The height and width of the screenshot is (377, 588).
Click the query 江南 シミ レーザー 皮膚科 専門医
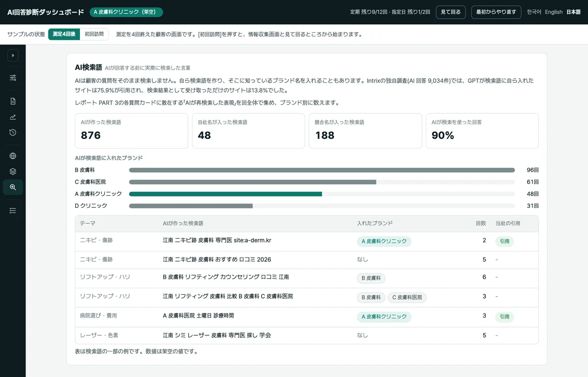217,336
